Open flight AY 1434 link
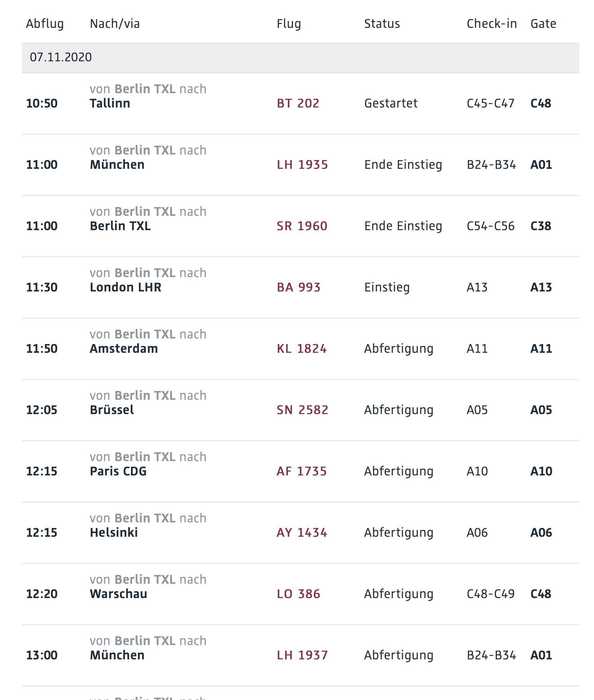 (302, 533)
